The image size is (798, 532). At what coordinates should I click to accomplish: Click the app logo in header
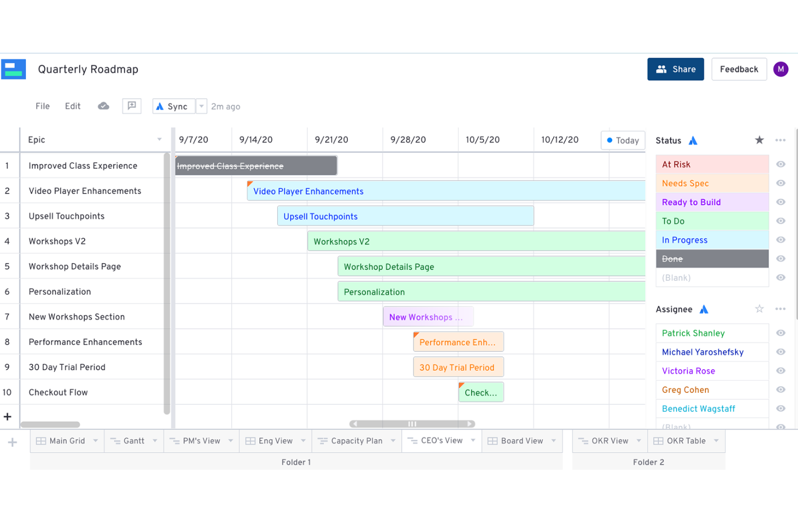pyautogui.click(x=13, y=70)
